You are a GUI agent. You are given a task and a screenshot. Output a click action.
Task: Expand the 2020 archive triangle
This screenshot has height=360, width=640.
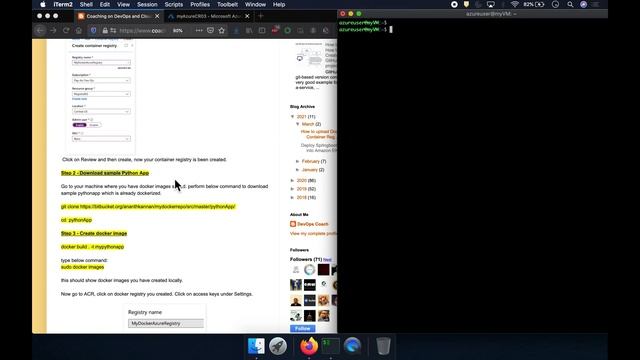(x=293, y=180)
